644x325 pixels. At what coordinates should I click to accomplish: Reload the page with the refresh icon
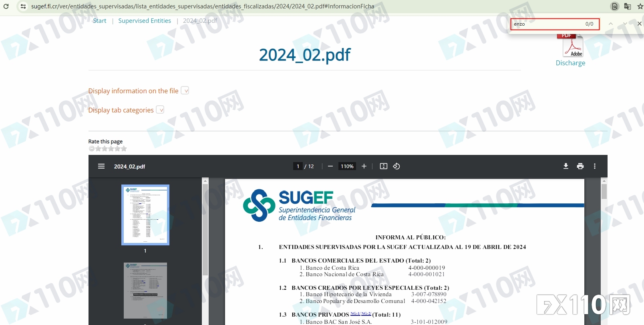pos(6,6)
